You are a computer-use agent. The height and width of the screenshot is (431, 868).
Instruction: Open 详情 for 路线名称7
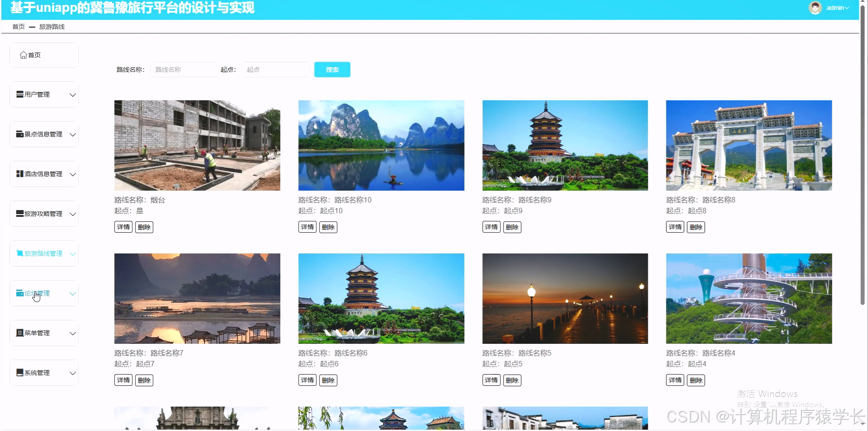point(123,380)
